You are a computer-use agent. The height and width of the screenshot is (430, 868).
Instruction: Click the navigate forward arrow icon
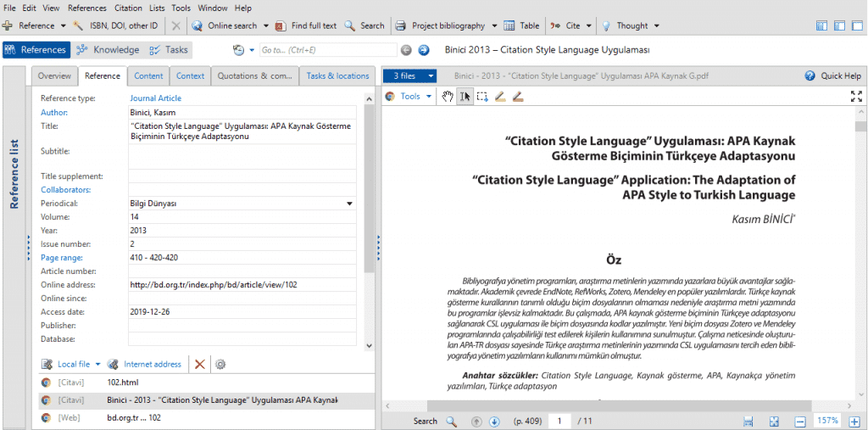point(424,50)
